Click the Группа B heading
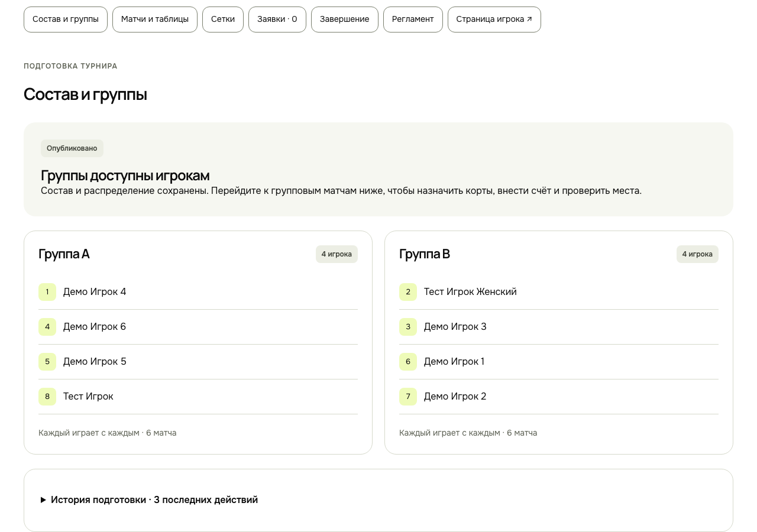 coord(425,254)
